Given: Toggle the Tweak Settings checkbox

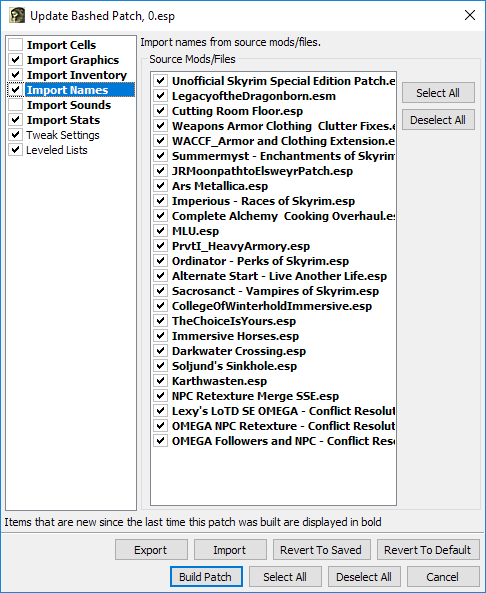Looking at the screenshot, I should 16,135.
